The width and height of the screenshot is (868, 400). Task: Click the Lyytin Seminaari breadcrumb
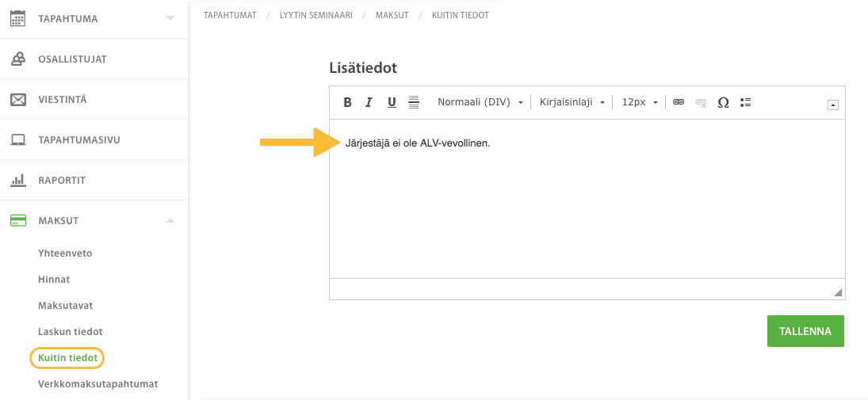point(316,16)
